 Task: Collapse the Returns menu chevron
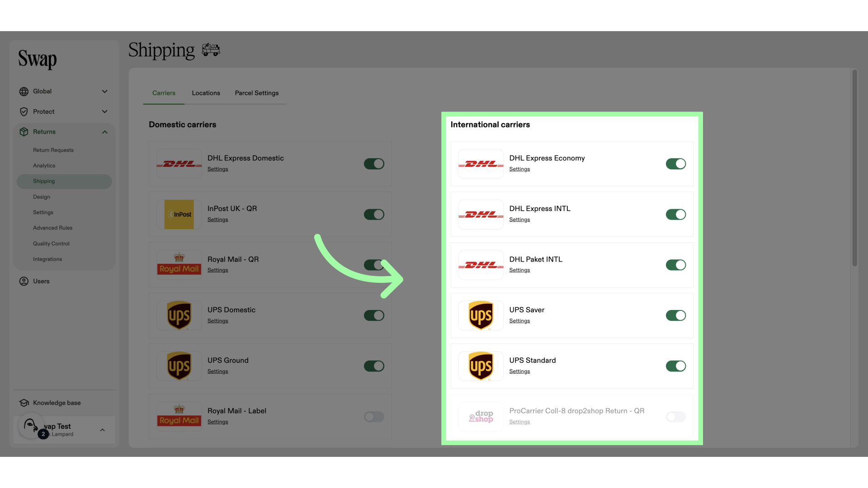point(105,132)
